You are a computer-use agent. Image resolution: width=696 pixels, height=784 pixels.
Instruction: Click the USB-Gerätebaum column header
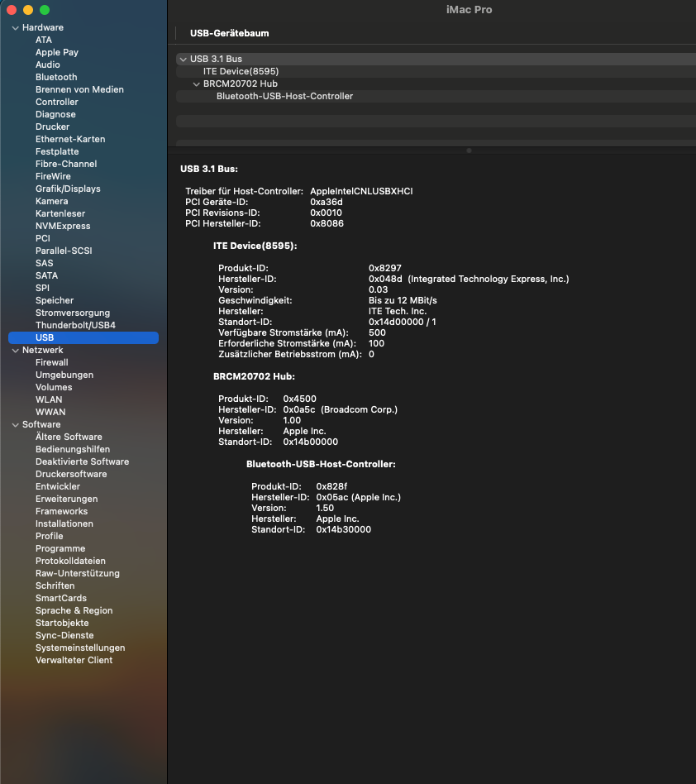[229, 33]
